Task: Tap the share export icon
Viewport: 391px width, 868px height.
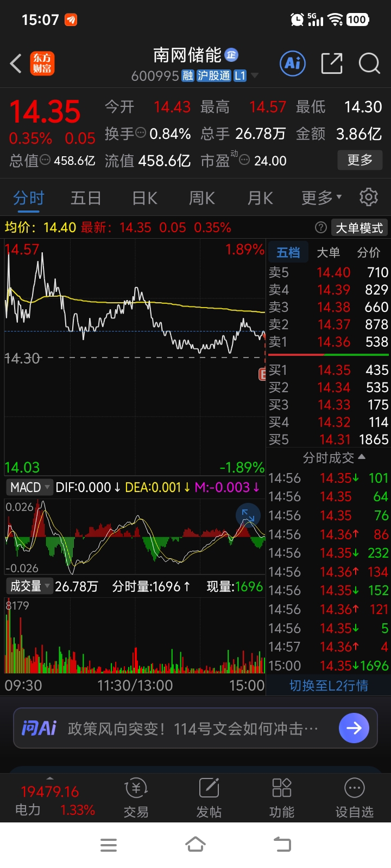Action: tap(332, 63)
